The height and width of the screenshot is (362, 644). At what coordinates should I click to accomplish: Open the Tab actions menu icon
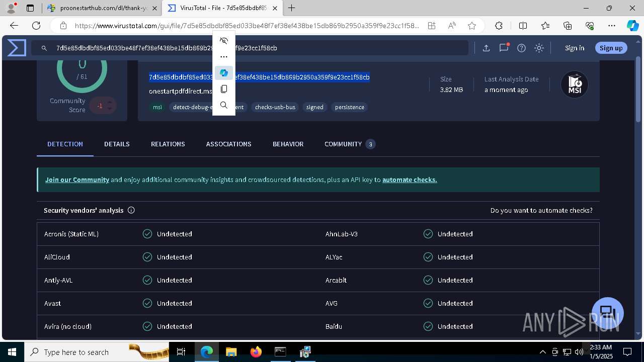(30, 8)
